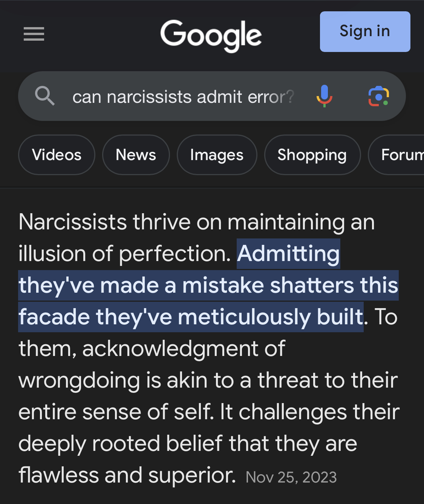The height and width of the screenshot is (504, 424).
Task: Switch to the Videos filter
Action: click(x=57, y=155)
